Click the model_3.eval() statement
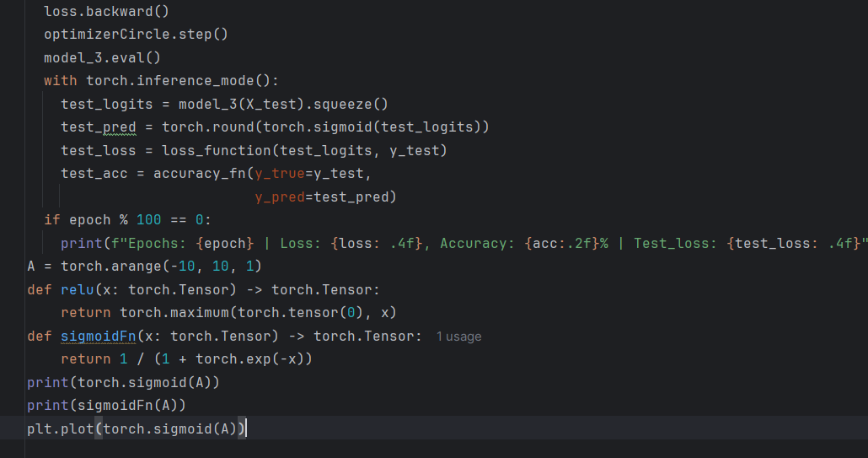The height and width of the screenshot is (458, 868). coord(102,58)
